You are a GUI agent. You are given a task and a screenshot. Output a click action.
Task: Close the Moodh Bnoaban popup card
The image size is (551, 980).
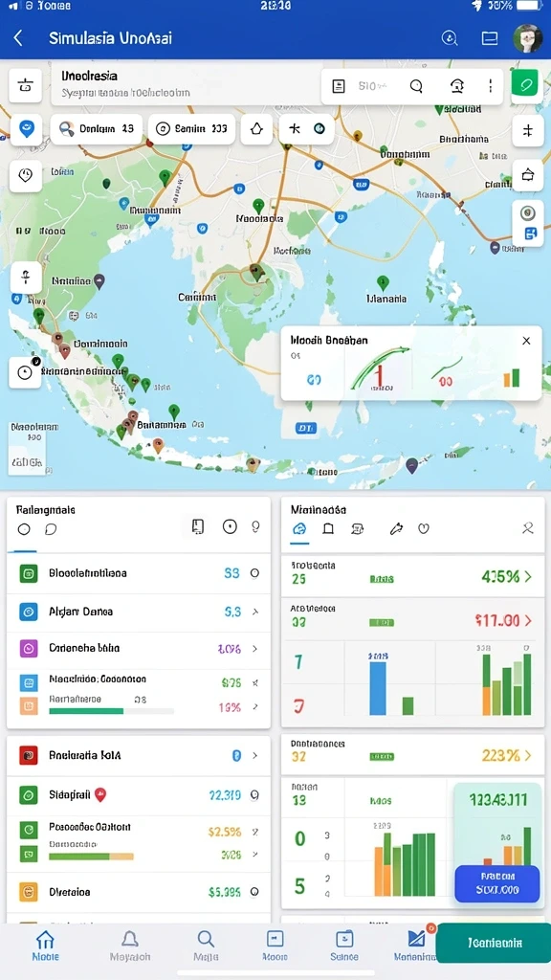(x=527, y=341)
